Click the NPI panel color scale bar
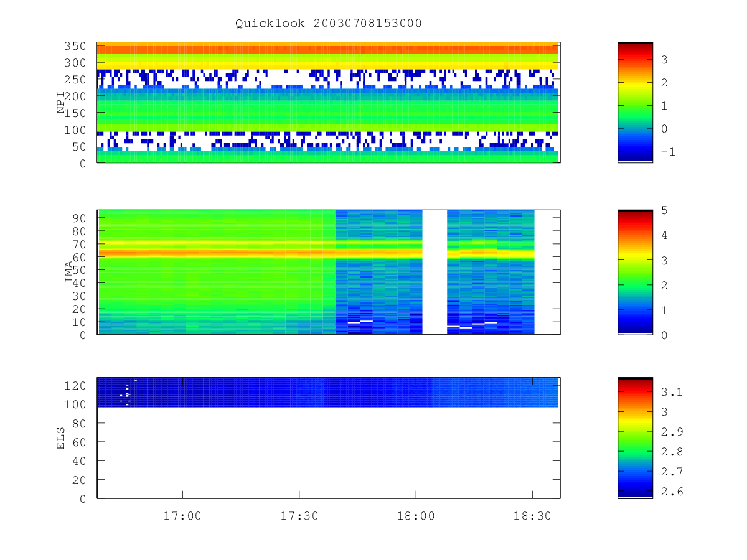The height and width of the screenshot is (560, 747). (x=635, y=102)
